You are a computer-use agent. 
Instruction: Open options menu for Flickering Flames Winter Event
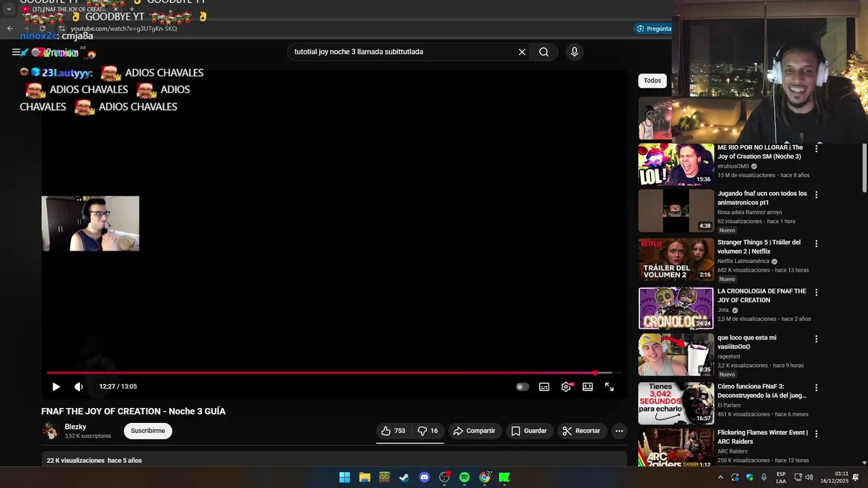pos(816,434)
